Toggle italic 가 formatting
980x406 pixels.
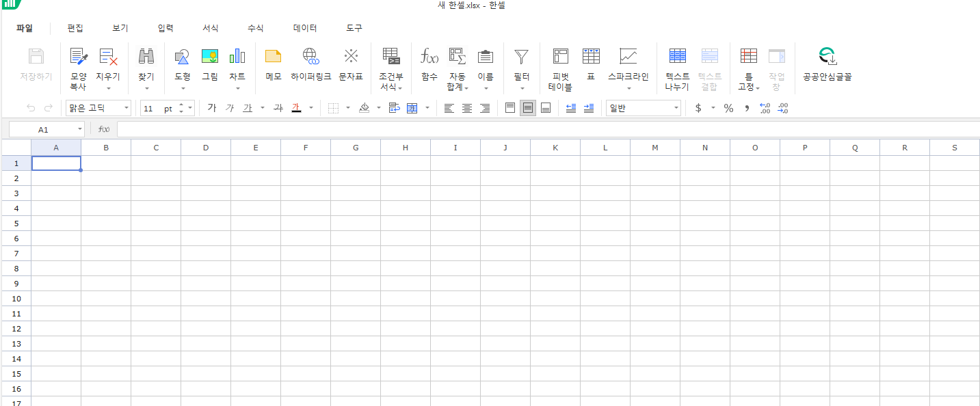pyautogui.click(x=230, y=108)
